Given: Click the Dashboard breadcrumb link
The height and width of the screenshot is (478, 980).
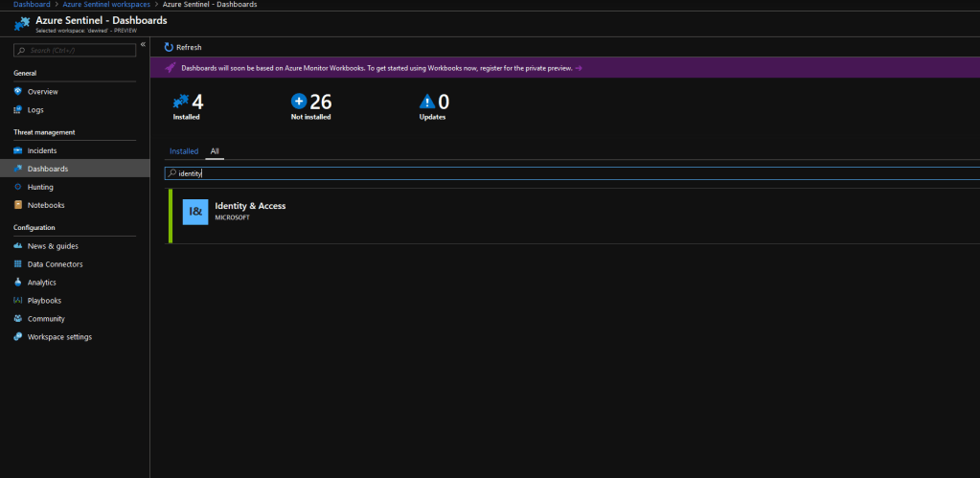Looking at the screenshot, I should pyautogui.click(x=32, y=5).
